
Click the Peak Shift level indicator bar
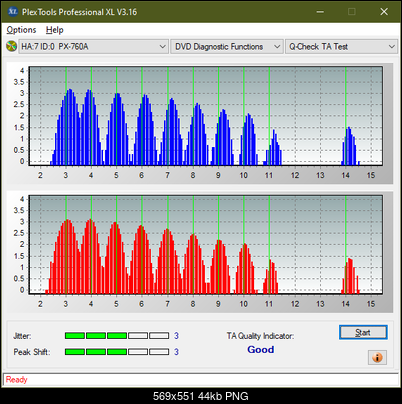coord(117,352)
